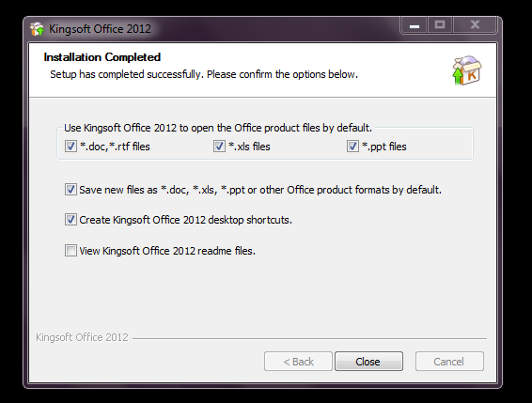Screen dimensions: 532x403
Task: Enable View Kingsoft Office 2012 readme files
Action: click(70, 251)
